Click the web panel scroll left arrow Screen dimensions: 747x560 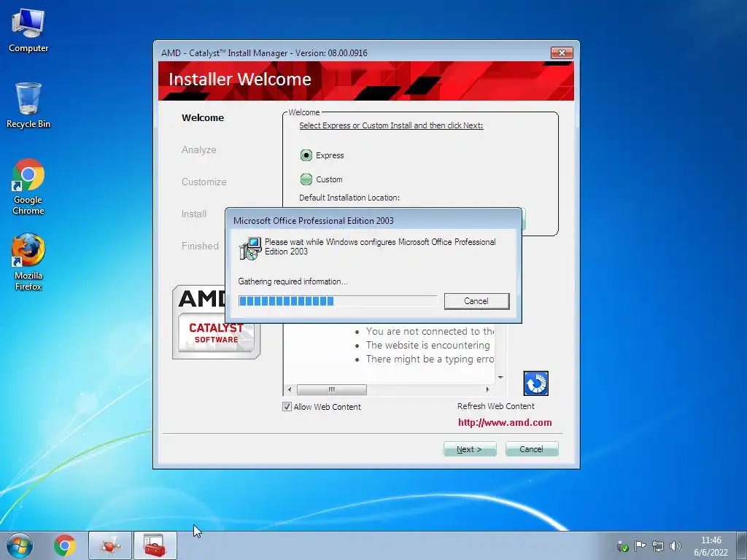[x=290, y=389]
